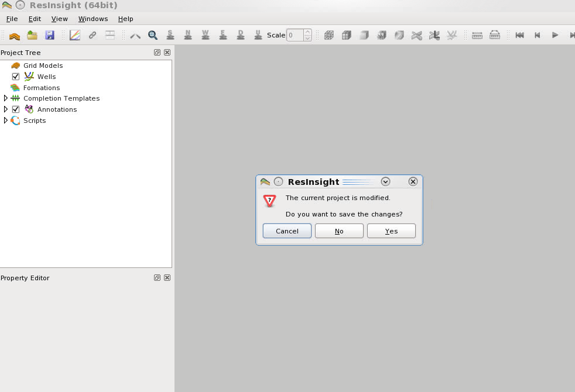Save the project with the floppy disk icon
This screenshot has height=392, width=575.
50,35
